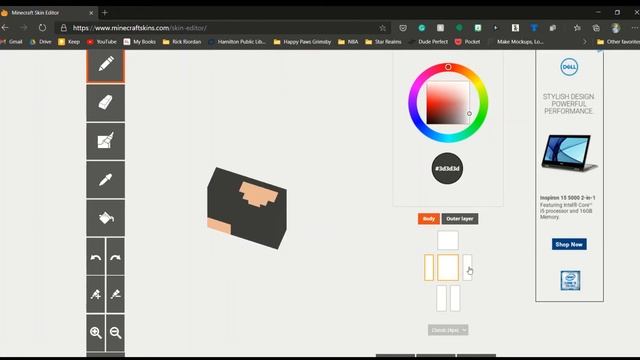This screenshot has width=640, height=360.
Task: Click the Dell laptop ad image
Action: [x=569, y=153]
